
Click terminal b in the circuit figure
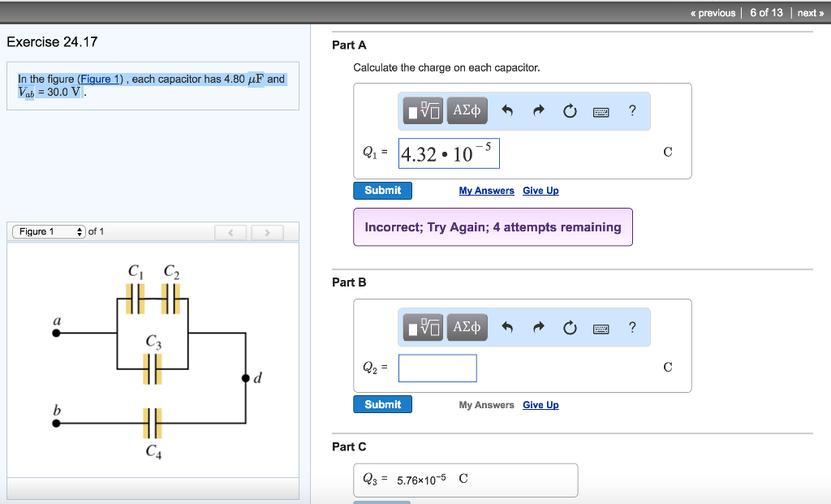(56, 423)
